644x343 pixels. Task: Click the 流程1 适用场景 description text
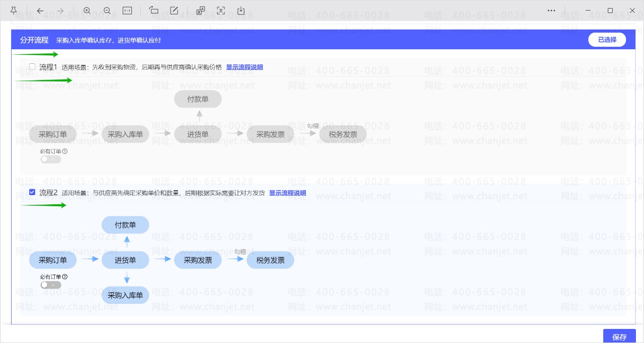141,67
